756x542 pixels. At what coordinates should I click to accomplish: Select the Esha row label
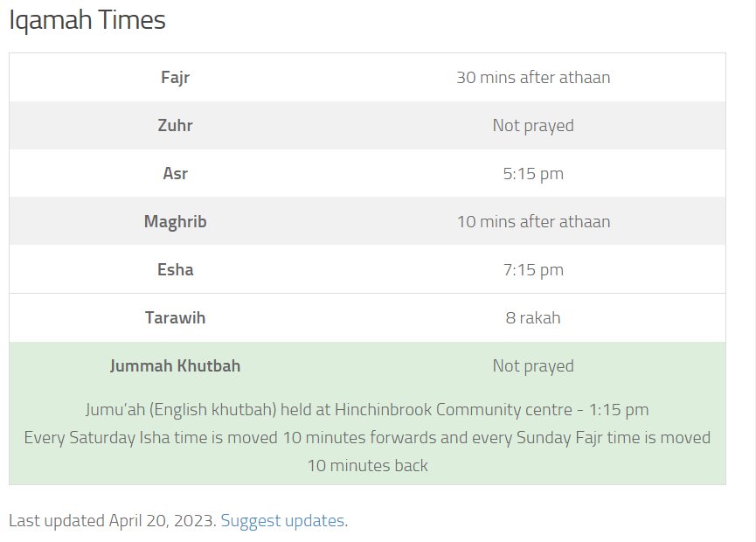point(175,269)
